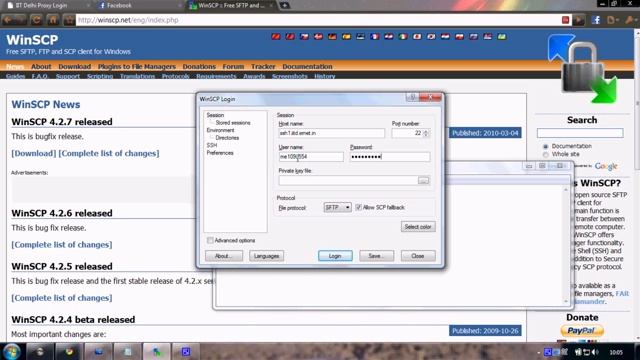This screenshot has height=360, width=640.
Task: Open the Languages button
Action: click(266, 256)
